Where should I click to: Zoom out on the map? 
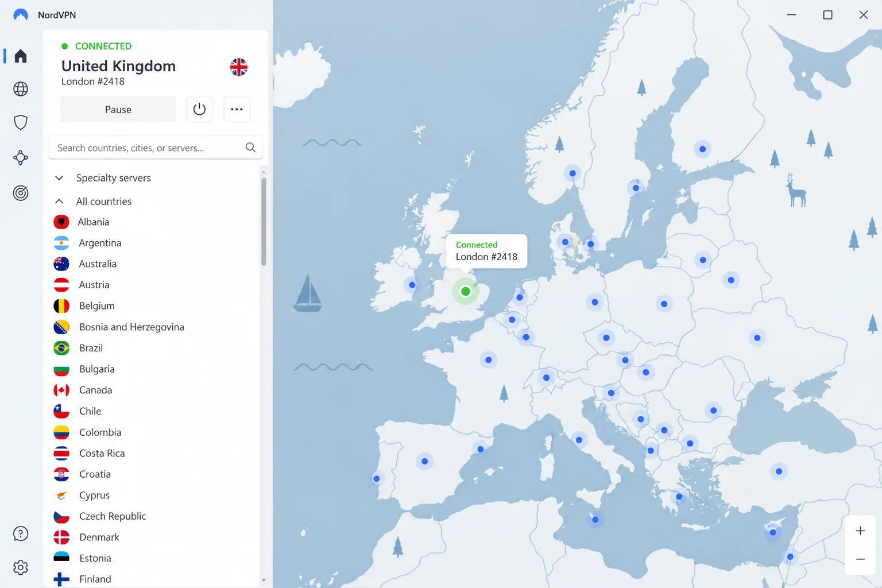coord(860,559)
